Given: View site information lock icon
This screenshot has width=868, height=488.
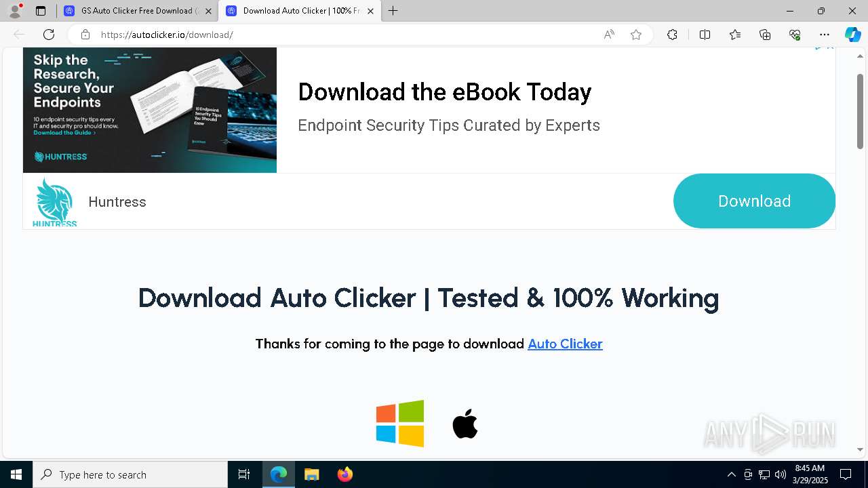Looking at the screenshot, I should [85, 35].
